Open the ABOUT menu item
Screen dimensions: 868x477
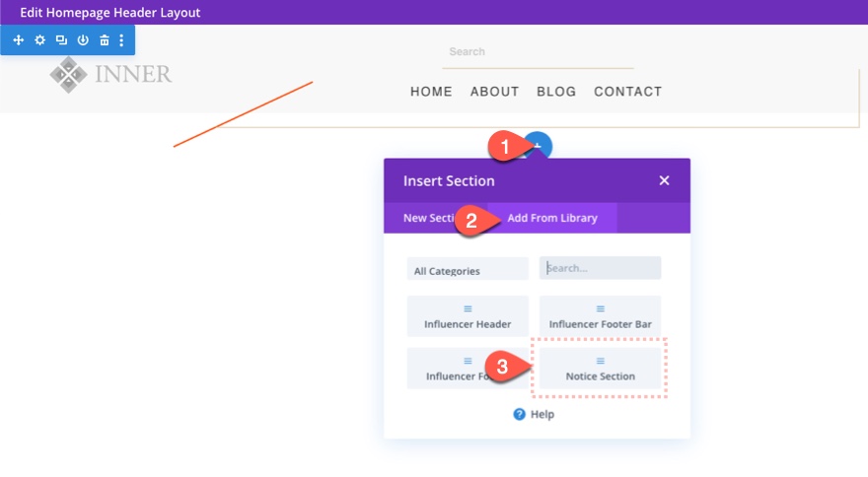pos(495,92)
